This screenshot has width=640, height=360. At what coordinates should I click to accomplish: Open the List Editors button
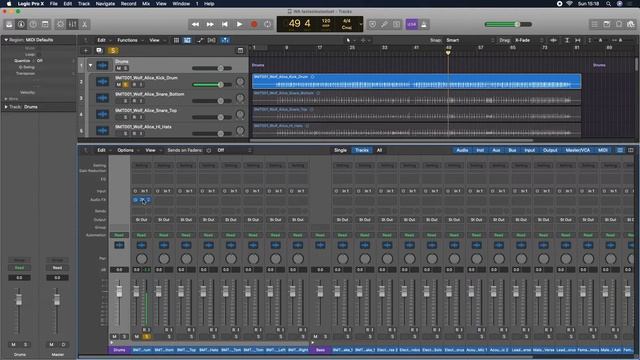(x=595, y=24)
